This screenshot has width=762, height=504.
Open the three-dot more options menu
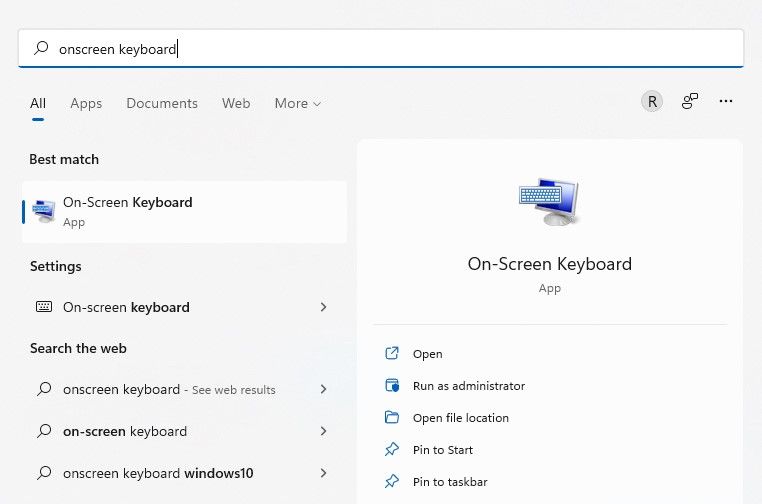pyautogui.click(x=726, y=101)
